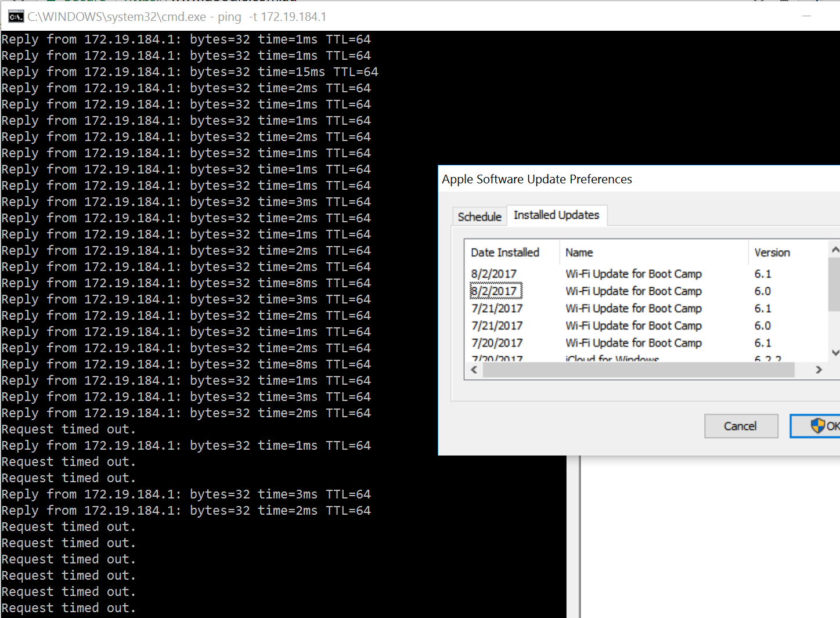Click the horizontal scrollbar thumb of updates list
Viewport: 840px width, 618px height.
click(638, 370)
